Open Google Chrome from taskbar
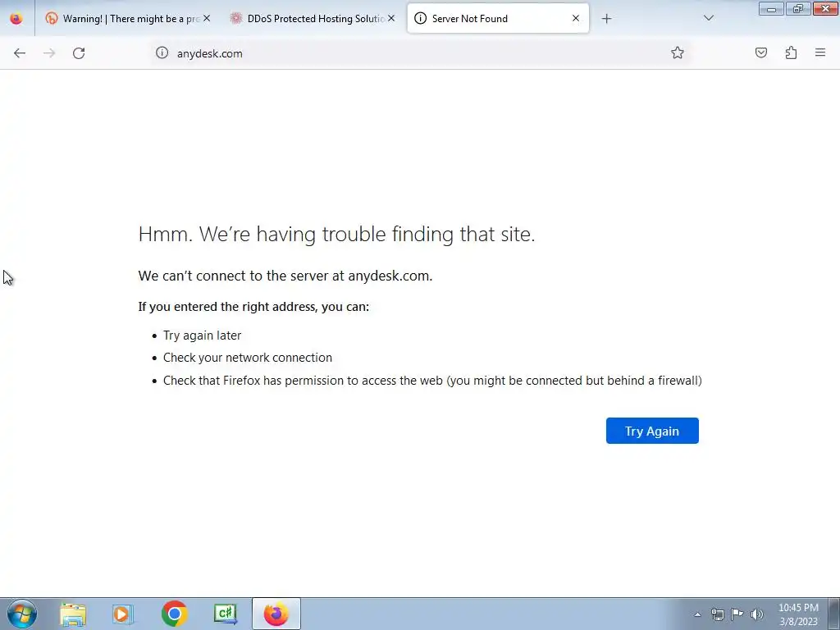The image size is (840, 630). click(x=174, y=614)
